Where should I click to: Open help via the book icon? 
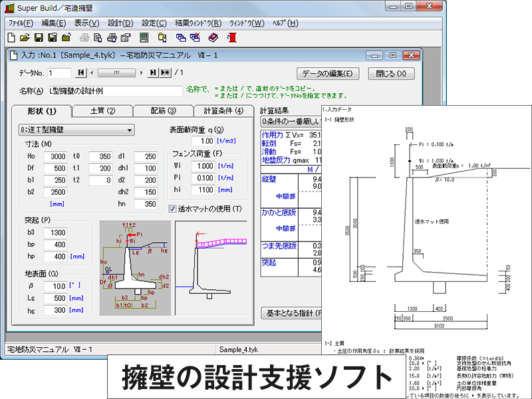pos(211,37)
